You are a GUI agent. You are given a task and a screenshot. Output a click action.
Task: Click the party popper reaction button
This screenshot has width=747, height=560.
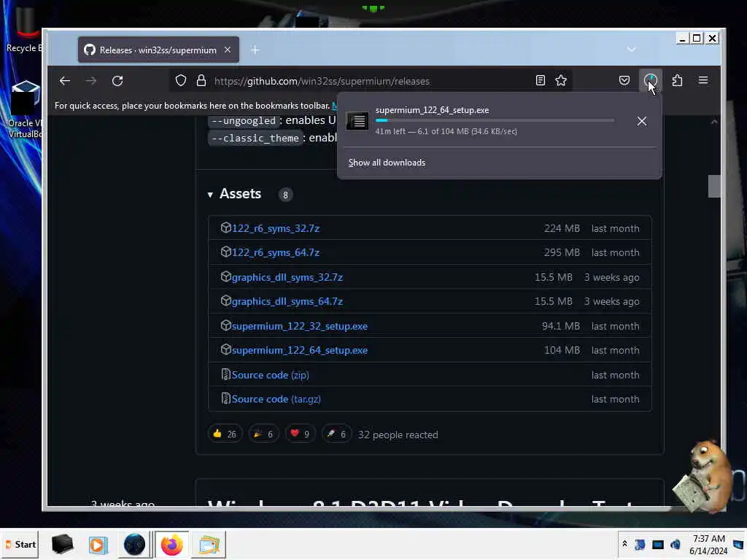pos(263,435)
